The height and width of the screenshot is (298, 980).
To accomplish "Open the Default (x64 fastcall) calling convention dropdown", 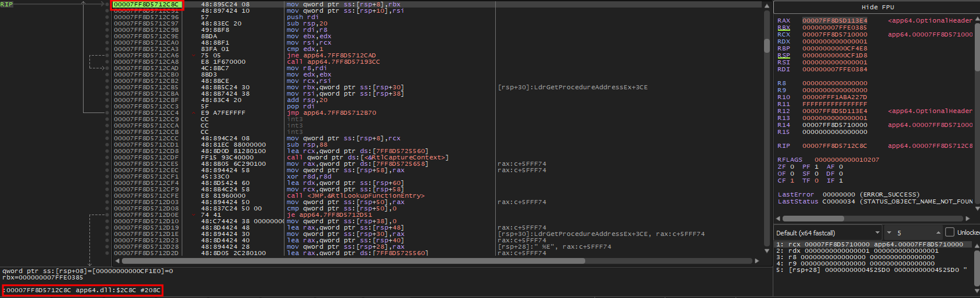I will 828,232.
